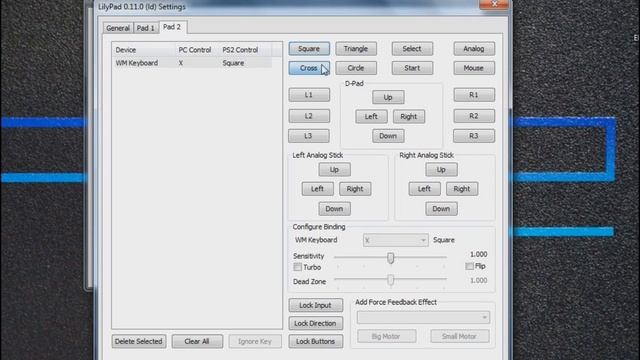
Task: Bind the R1 shoulder button
Action: pos(474,95)
